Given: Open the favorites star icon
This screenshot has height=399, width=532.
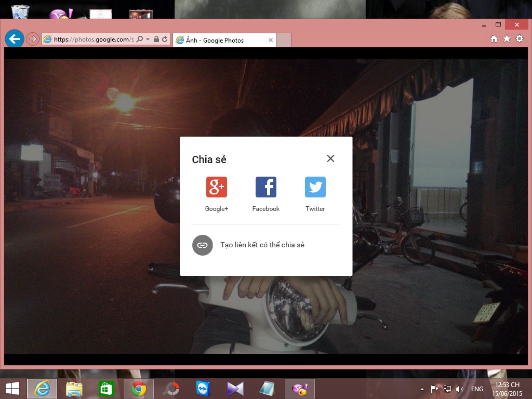Looking at the screenshot, I should (507, 39).
